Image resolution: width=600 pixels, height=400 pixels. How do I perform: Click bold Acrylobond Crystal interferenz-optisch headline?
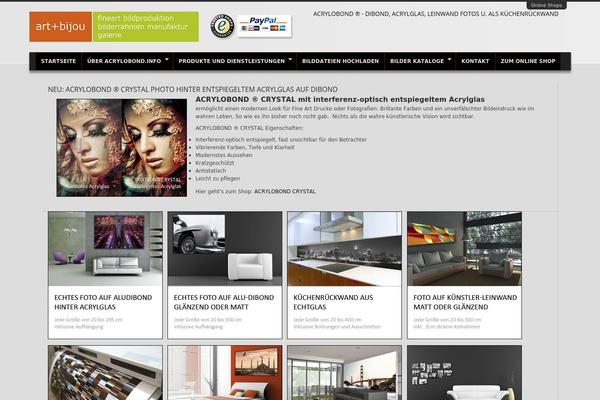pyautogui.click(x=340, y=100)
